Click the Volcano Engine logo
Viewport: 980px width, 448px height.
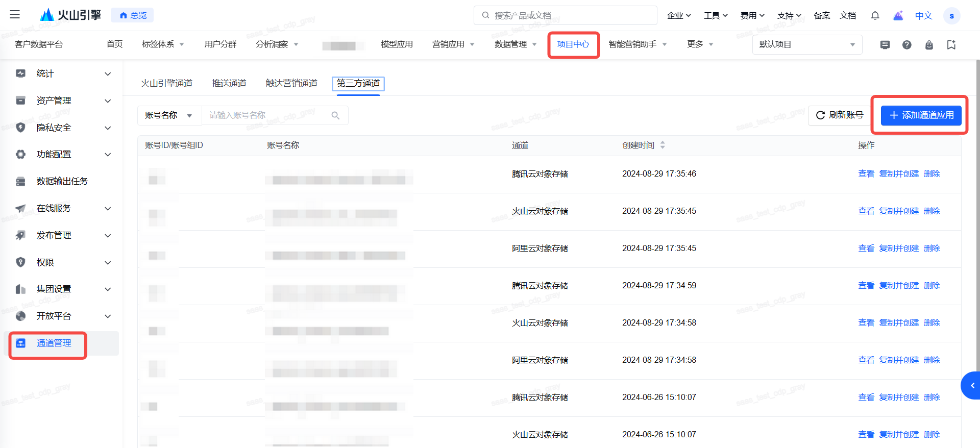tap(70, 15)
